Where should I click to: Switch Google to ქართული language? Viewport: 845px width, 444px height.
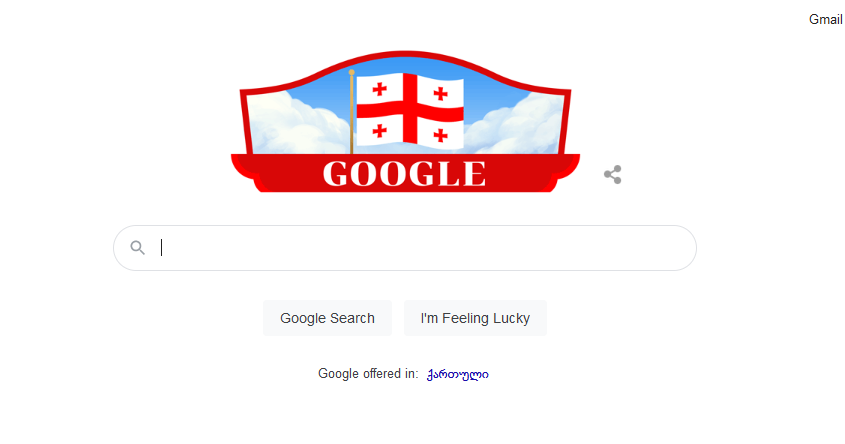click(458, 374)
